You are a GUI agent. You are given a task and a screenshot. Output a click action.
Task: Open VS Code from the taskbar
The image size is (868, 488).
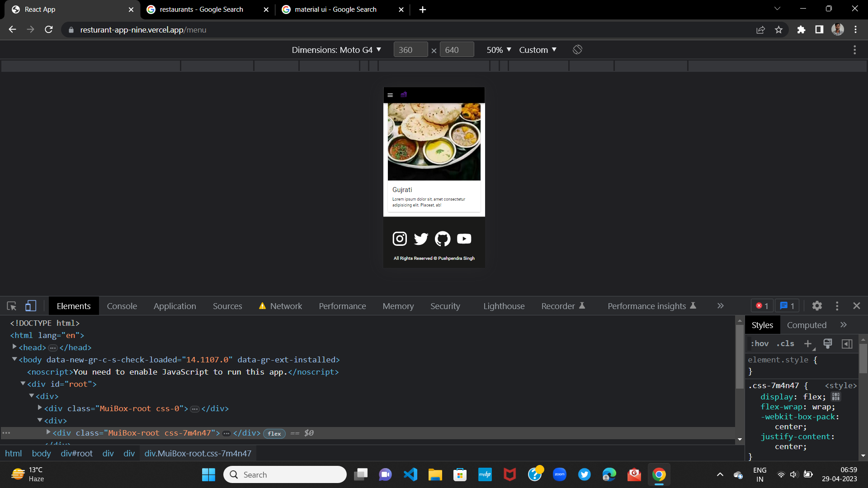410,474
